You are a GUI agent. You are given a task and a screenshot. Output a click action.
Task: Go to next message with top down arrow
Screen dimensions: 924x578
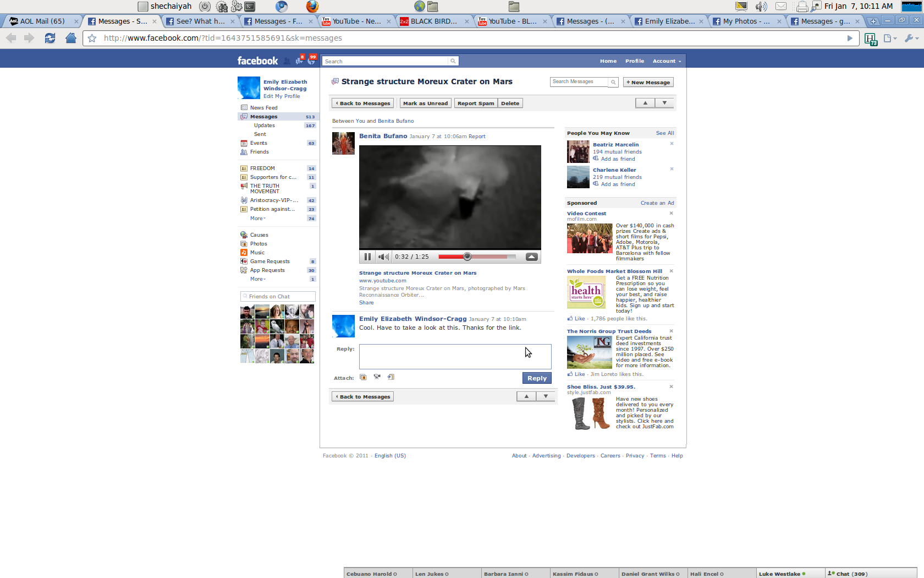[664, 103]
